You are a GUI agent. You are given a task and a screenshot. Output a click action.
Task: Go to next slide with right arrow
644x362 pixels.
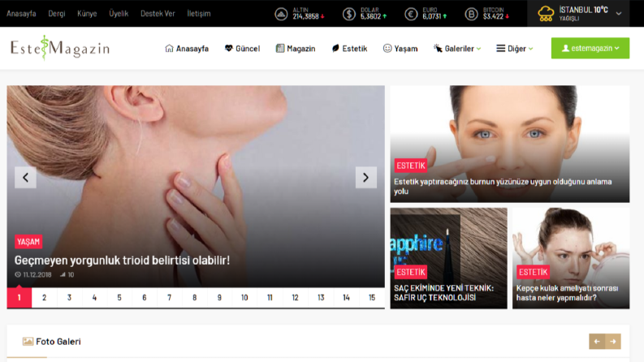coord(366,177)
